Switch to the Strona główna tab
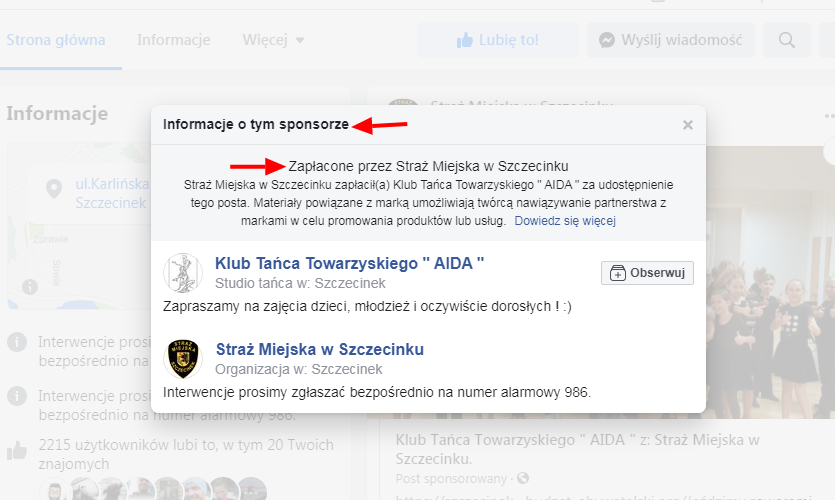This screenshot has height=500, width=835. tap(60, 41)
